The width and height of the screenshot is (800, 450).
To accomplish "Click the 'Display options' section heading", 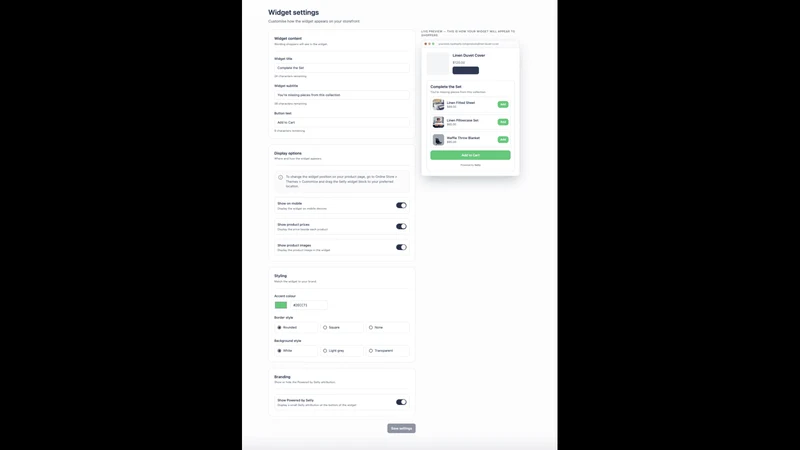I will pyautogui.click(x=288, y=153).
